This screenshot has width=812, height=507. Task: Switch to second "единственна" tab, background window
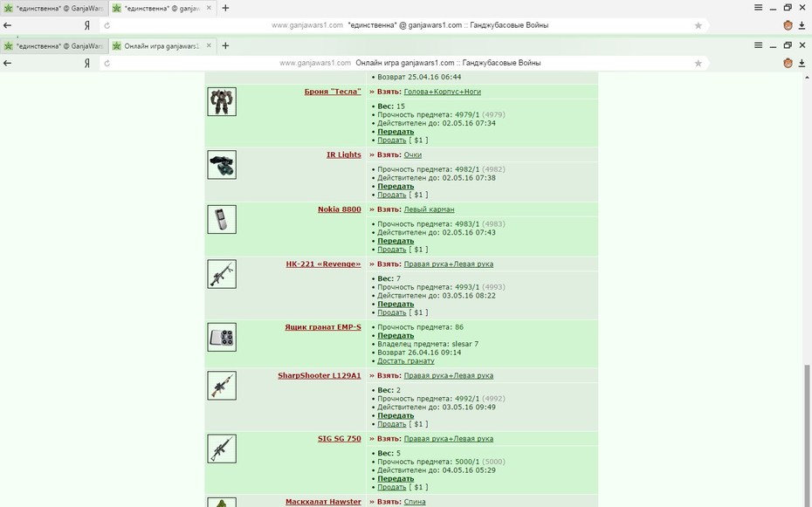[162, 8]
